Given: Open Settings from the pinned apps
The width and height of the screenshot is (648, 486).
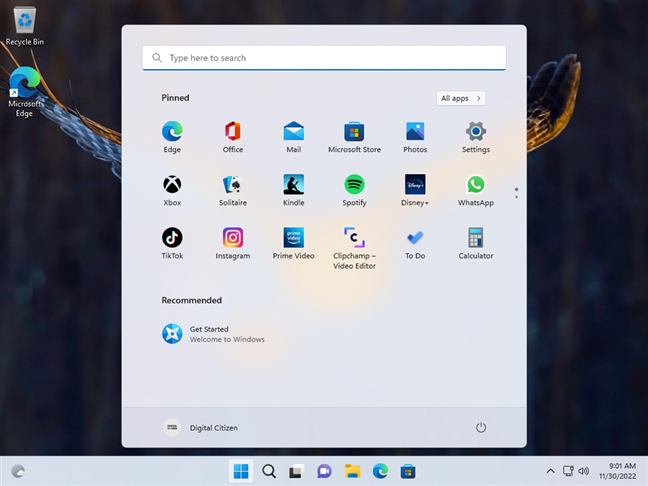Looking at the screenshot, I should coord(476,137).
